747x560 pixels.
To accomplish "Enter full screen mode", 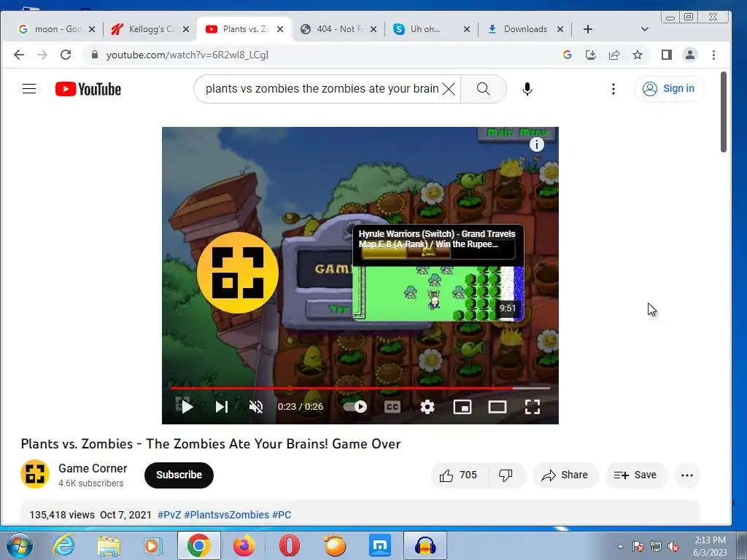I will (x=532, y=407).
